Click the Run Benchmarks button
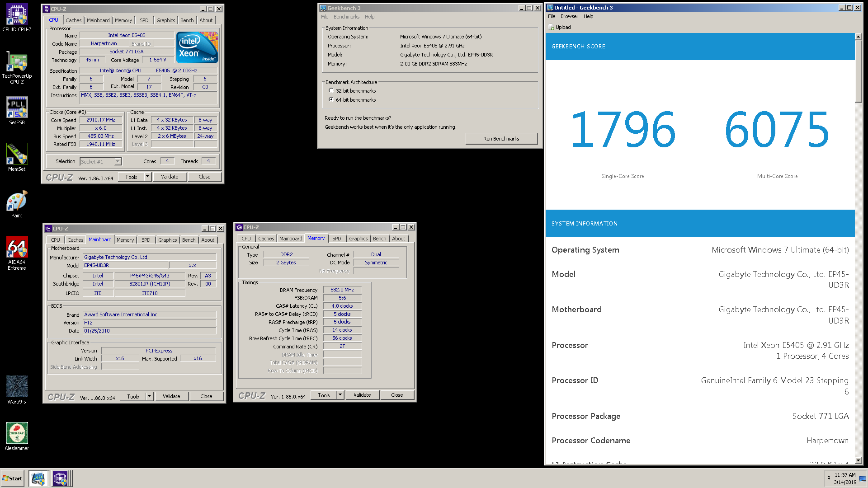 point(501,139)
